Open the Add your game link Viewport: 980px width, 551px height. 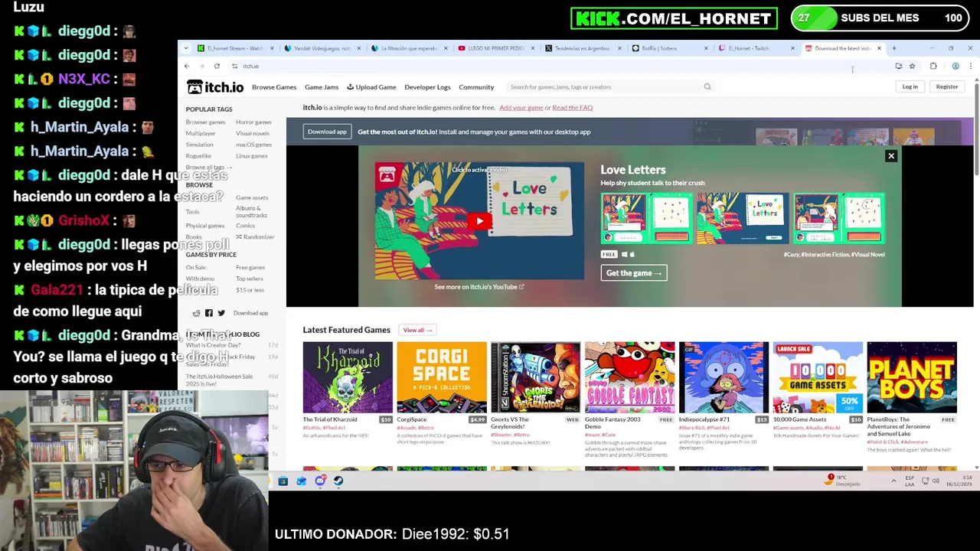click(521, 108)
